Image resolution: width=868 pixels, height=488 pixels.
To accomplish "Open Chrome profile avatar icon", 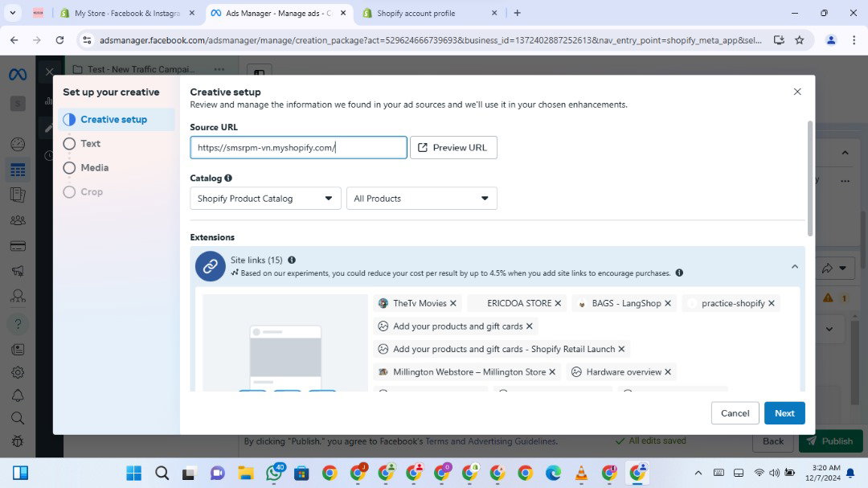I will pyautogui.click(x=831, y=40).
